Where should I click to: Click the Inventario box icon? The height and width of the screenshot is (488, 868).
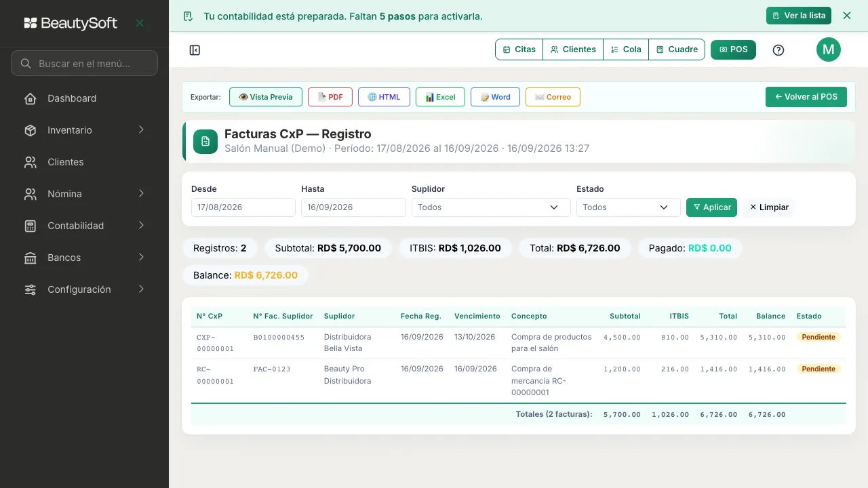31,130
